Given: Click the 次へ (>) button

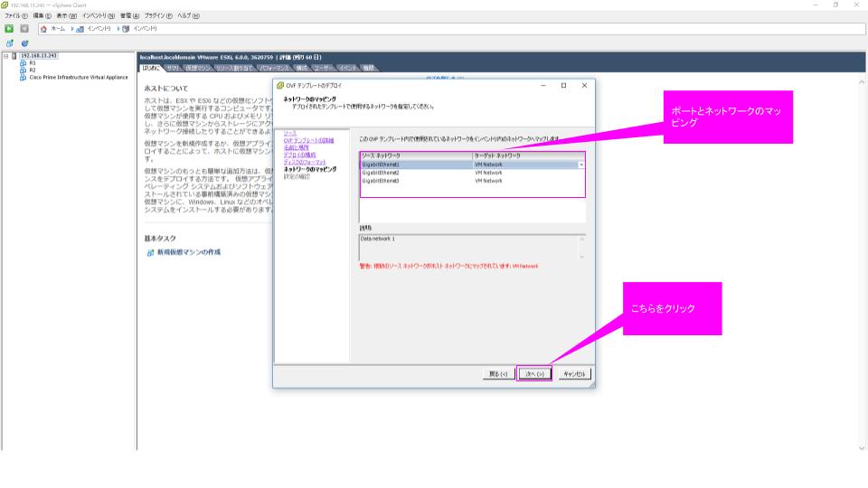Looking at the screenshot, I should [x=534, y=374].
